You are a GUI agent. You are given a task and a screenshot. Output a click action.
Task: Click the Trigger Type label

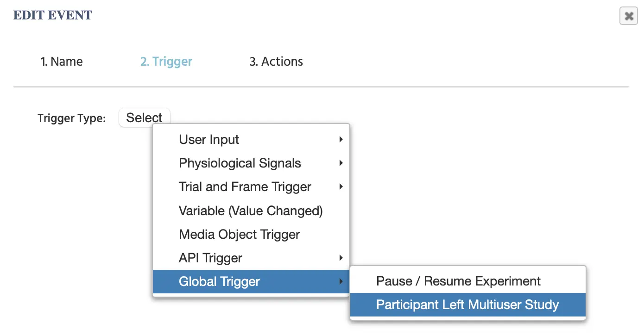71,118
